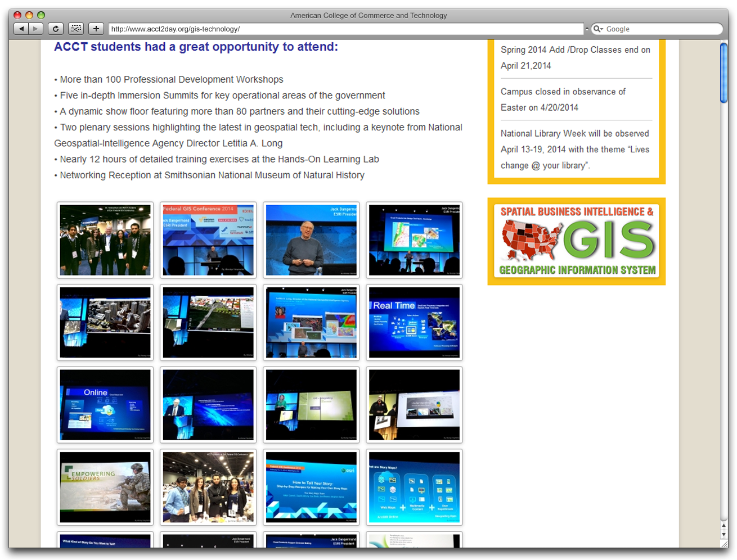Open the students at banquet hall thumbnail
This screenshot has height=560, width=737.
pos(208,487)
